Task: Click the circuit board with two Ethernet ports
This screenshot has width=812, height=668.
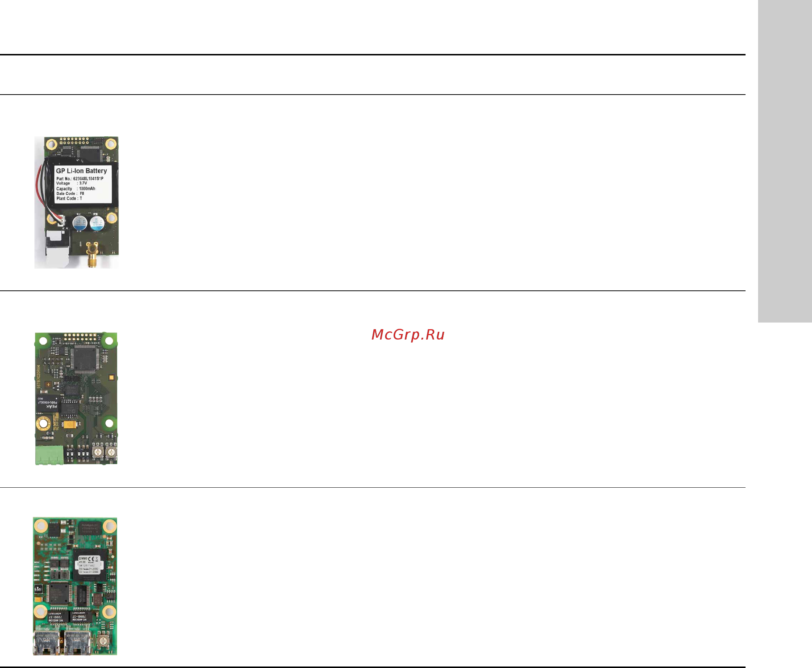Action: [75, 586]
